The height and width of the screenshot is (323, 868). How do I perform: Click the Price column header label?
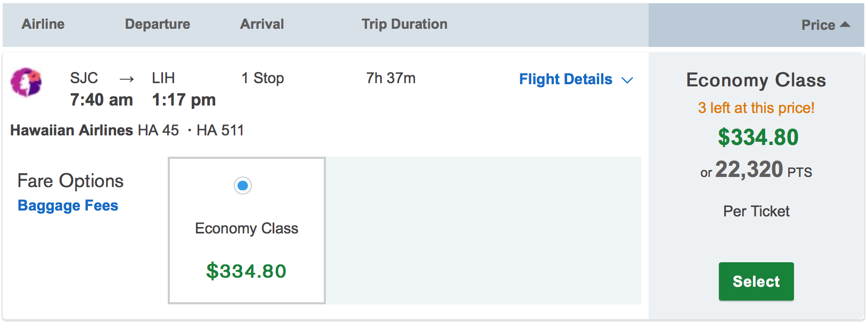[818, 25]
